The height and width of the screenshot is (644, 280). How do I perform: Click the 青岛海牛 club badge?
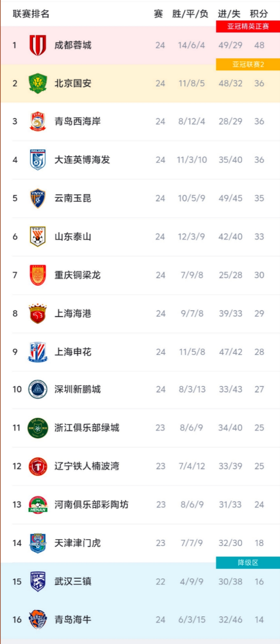38,619
